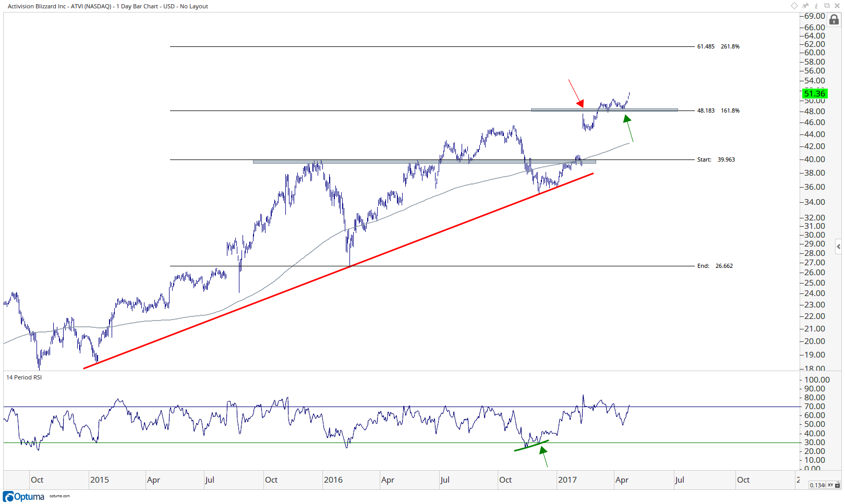Select the Activision Blizzard chart title text
Screen dimensions: 845x504
(108, 6)
